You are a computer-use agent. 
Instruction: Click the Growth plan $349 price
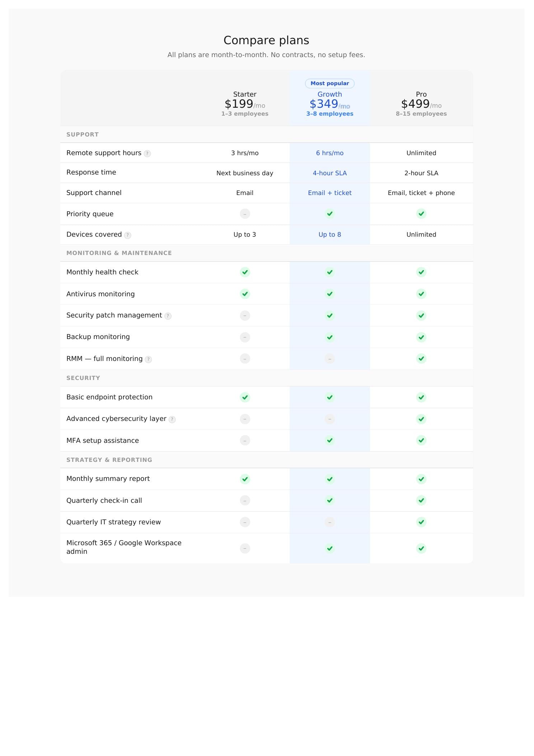(324, 104)
